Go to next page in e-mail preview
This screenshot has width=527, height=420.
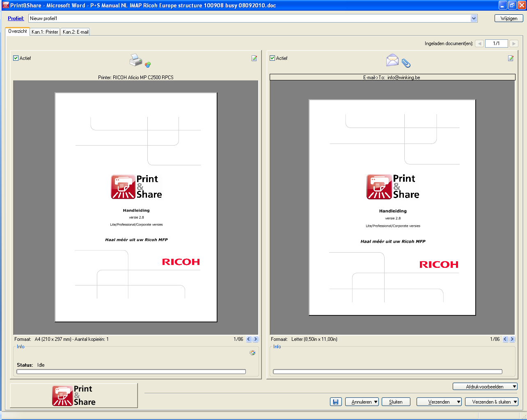point(512,339)
